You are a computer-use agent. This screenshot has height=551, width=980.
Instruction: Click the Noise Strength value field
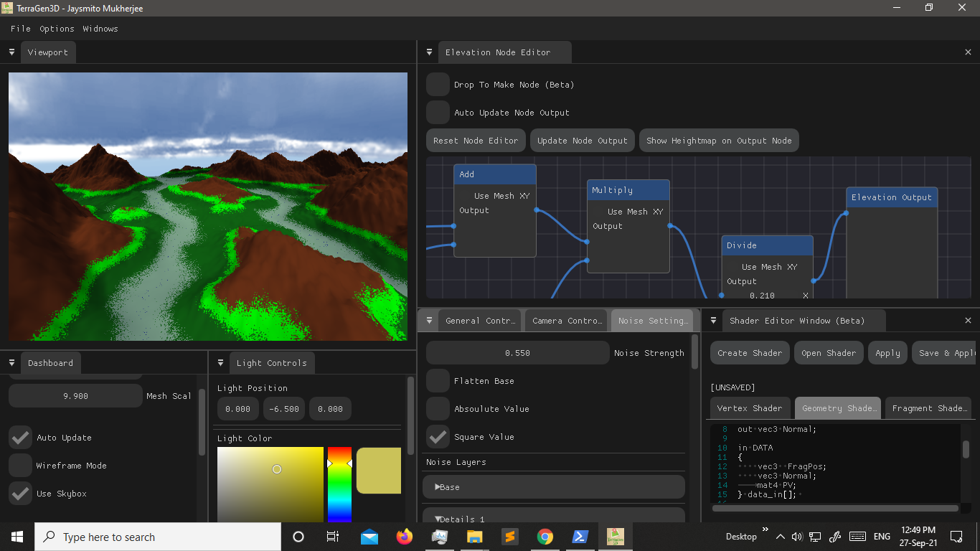517,352
